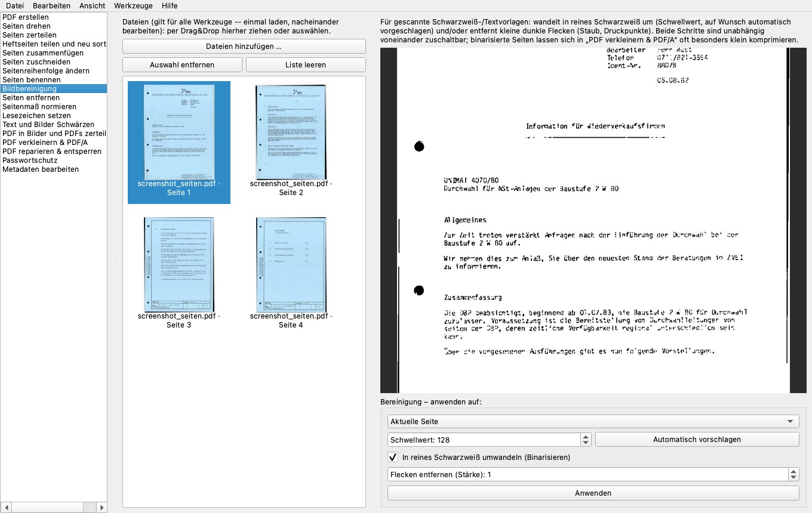Image resolution: width=812 pixels, height=513 pixels.
Task: Increase Flecken entfernen Stärke with up arrow
Action: pos(793,472)
